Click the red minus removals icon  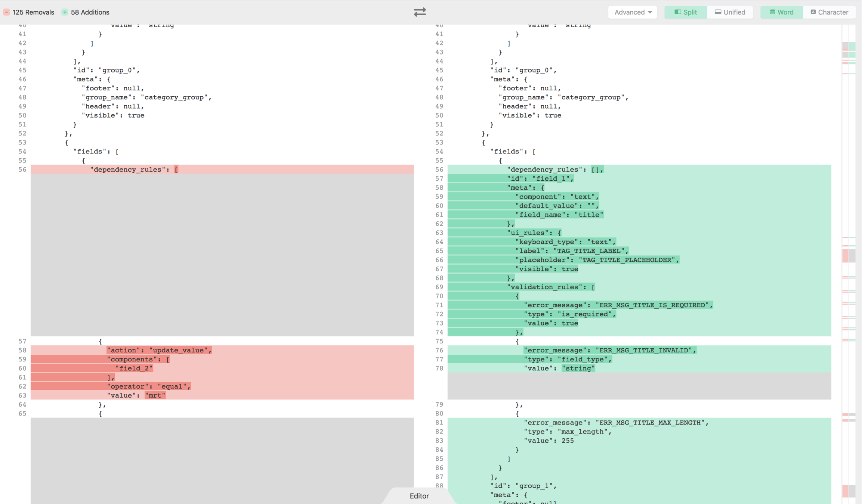[6, 12]
